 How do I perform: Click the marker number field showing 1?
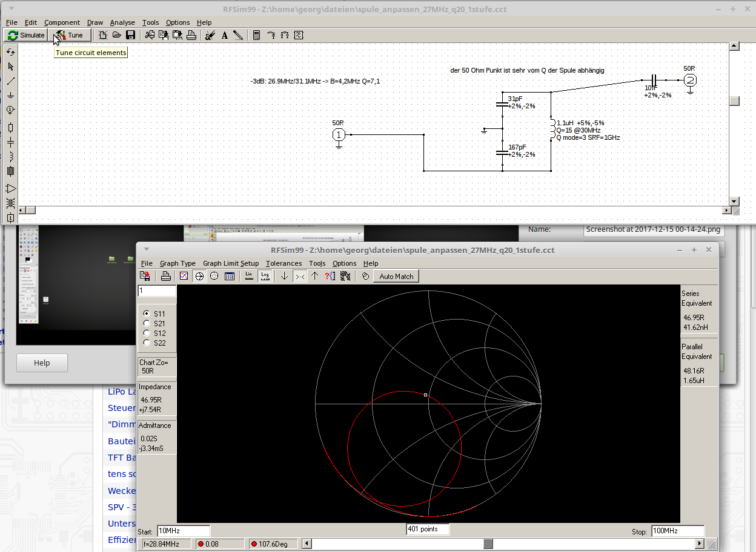[157, 291]
